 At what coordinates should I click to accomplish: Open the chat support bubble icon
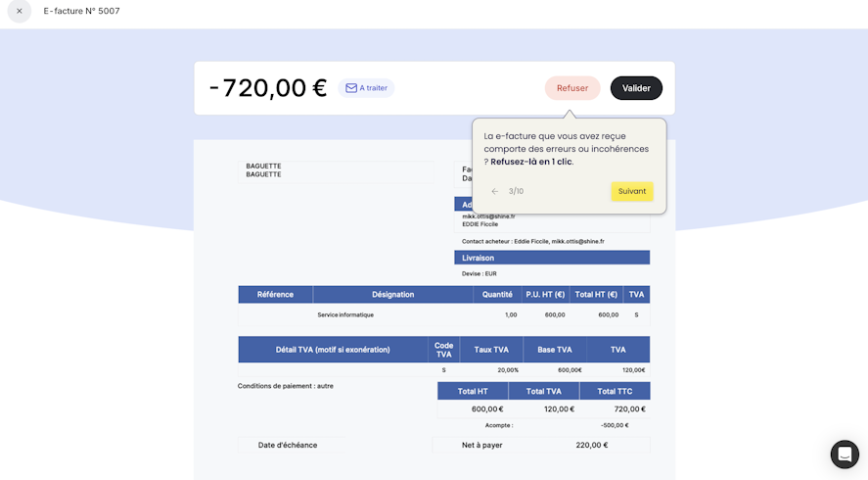pyautogui.click(x=845, y=454)
